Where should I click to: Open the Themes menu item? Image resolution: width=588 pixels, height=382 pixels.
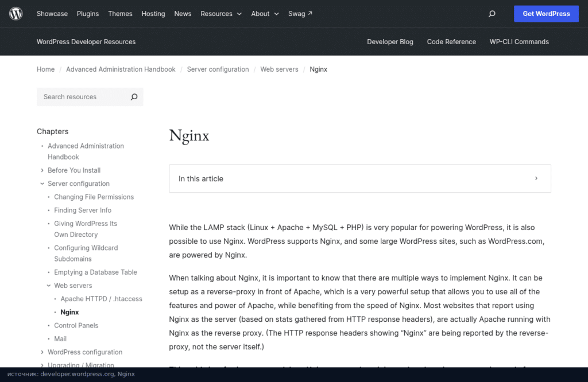[120, 14]
